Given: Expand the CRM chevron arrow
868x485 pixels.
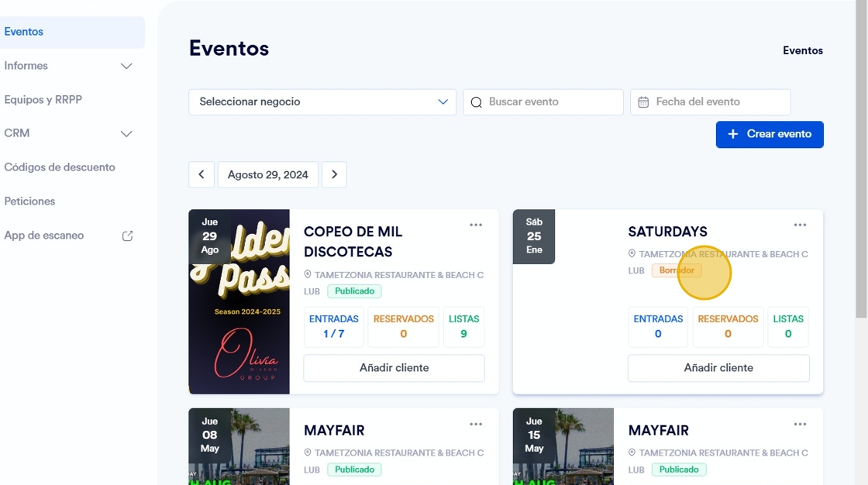Looking at the screenshot, I should click(x=126, y=134).
